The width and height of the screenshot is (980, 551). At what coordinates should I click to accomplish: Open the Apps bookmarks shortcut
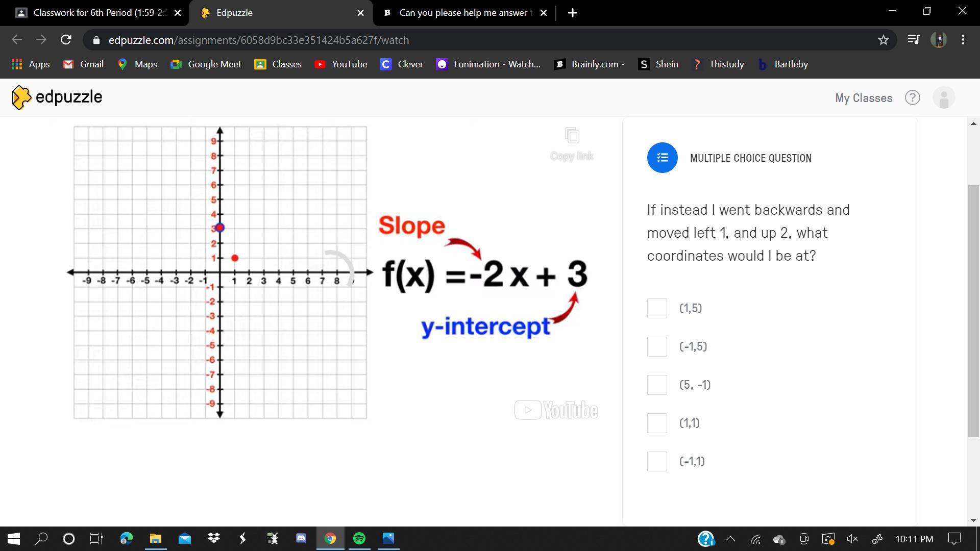(31, 64)
